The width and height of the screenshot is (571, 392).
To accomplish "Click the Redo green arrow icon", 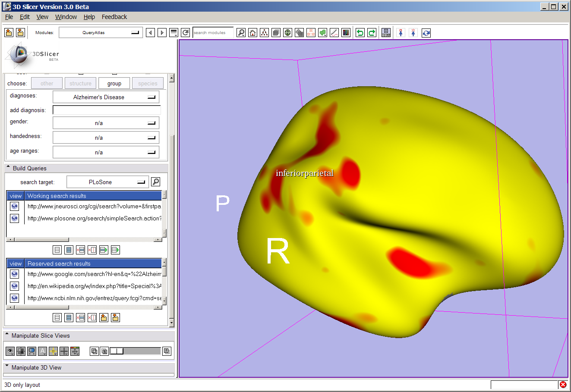I will tap(372, 33).
